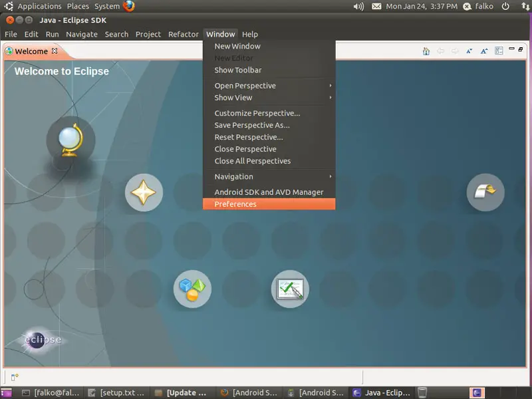Switch to Firefox Android S... taskbar window
Image resolution: width=532 pixels, height=399 pixels.
coord(248,393)
